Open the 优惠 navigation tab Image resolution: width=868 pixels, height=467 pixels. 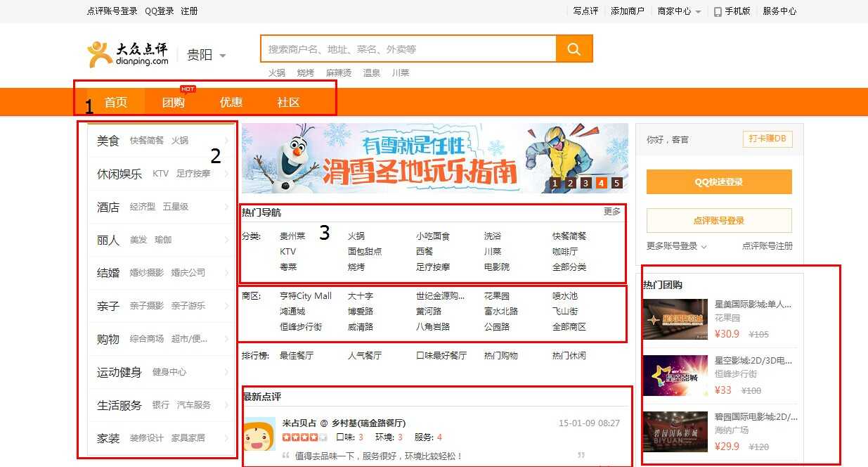click(231, 102)
